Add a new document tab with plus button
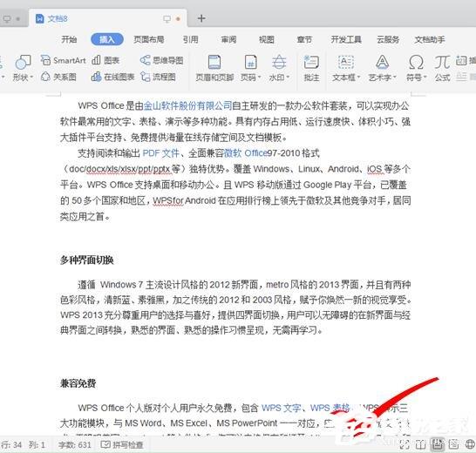The width and height of the screenshot is (476, 453). tap(201, 18)
